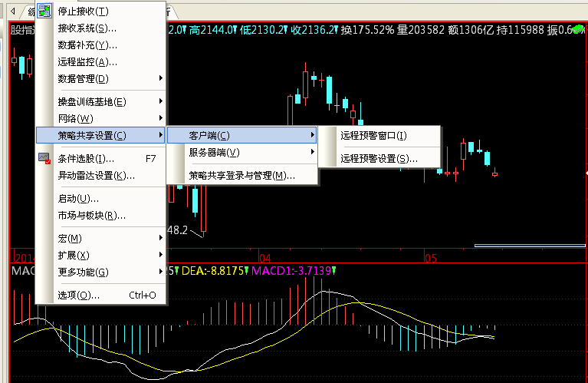The width and height of the screenshot is (588, 383).
Task: Expand 操盘训练基地(E) submenu
Action: (x=100, y=101)
